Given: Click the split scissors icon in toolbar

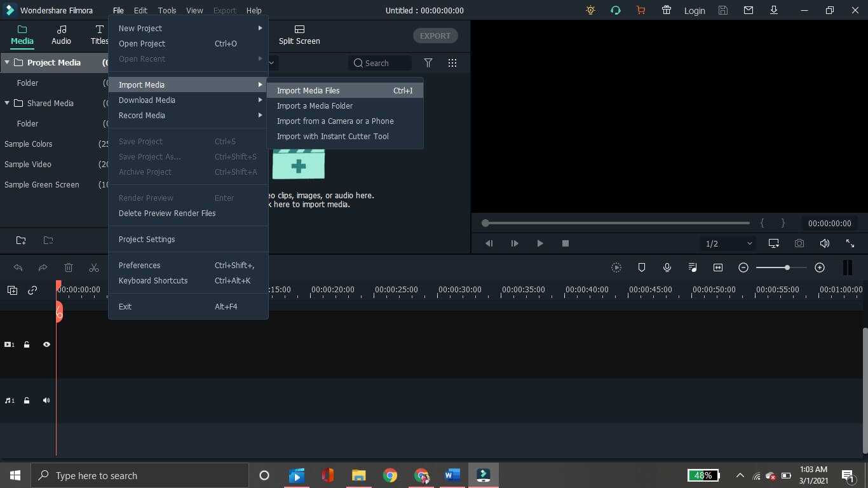Looking at the screenshot, I should tap(94, 268).
